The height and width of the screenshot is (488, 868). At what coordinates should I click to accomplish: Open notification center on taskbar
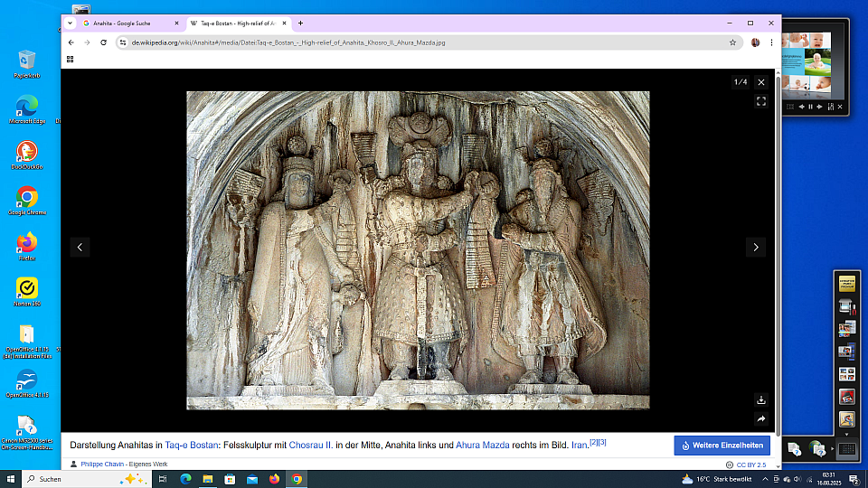point(854,479)
